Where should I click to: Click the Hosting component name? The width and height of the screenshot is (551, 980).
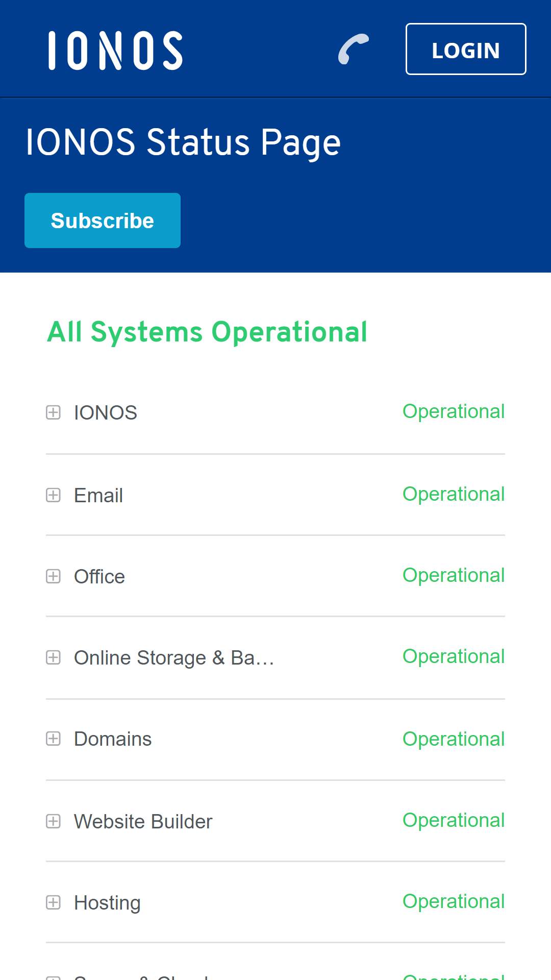click(107, 903)
